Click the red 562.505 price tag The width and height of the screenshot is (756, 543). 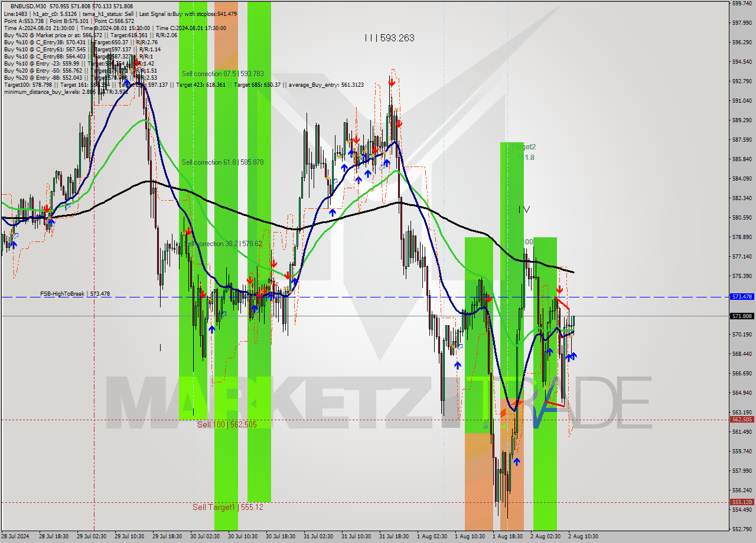coord(742,420)
